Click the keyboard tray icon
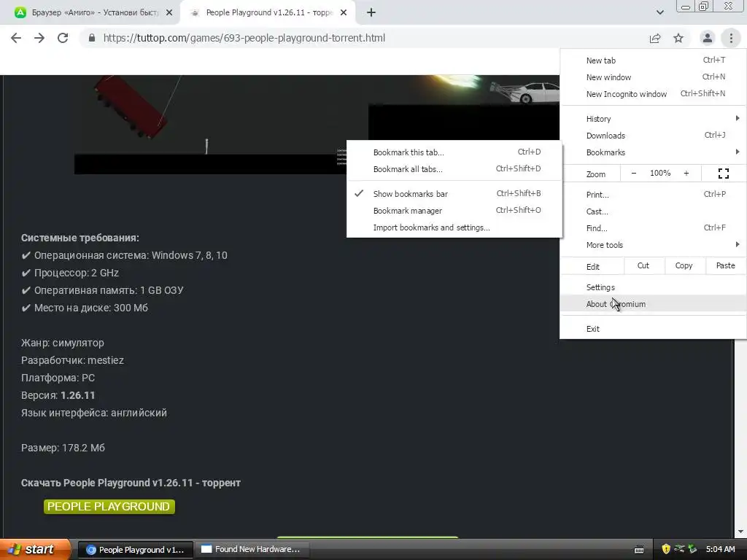Screen dimensions: 747x560 pos(639,550)
